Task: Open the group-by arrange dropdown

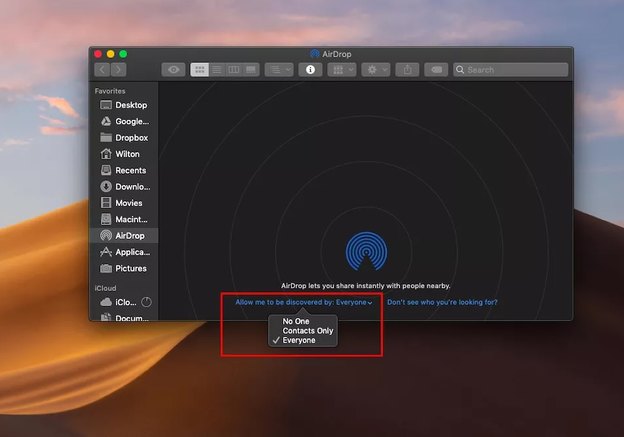Action: (343, 70)
